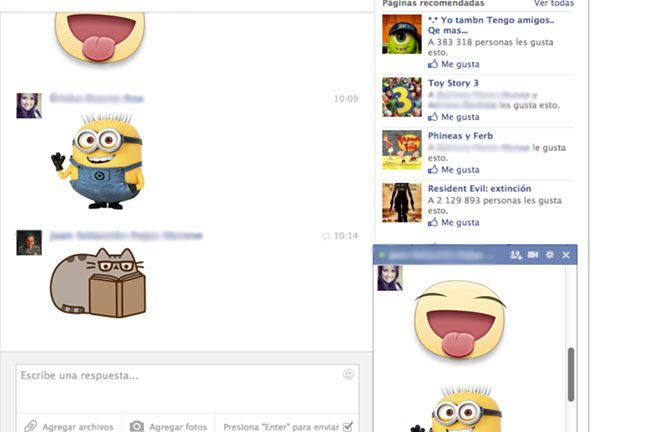Image resolution: width=660 pixels, height=432 pixels.
Task: Click the add friends to chat icon
Action: point(516,255)
